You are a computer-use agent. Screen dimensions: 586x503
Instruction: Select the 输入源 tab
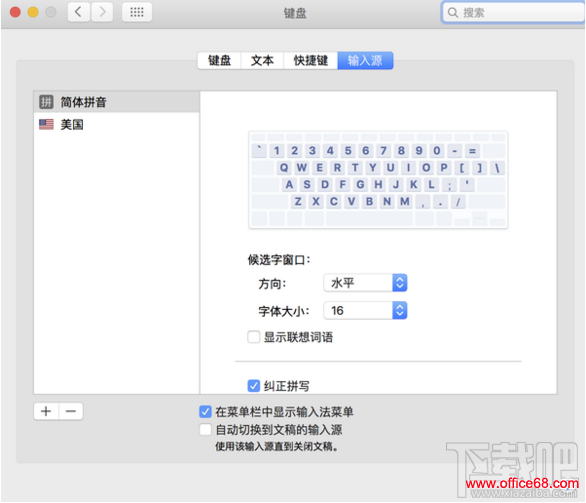pyautogui.click(x=365, y=61)
